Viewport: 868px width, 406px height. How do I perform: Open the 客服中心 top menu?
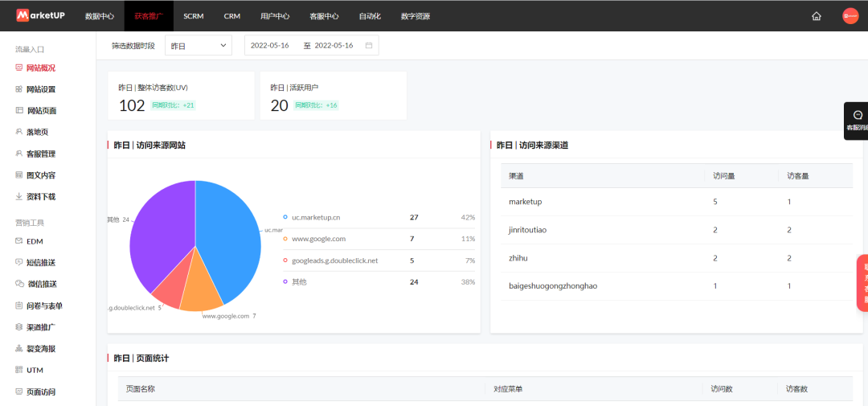(x=325, y=16)
